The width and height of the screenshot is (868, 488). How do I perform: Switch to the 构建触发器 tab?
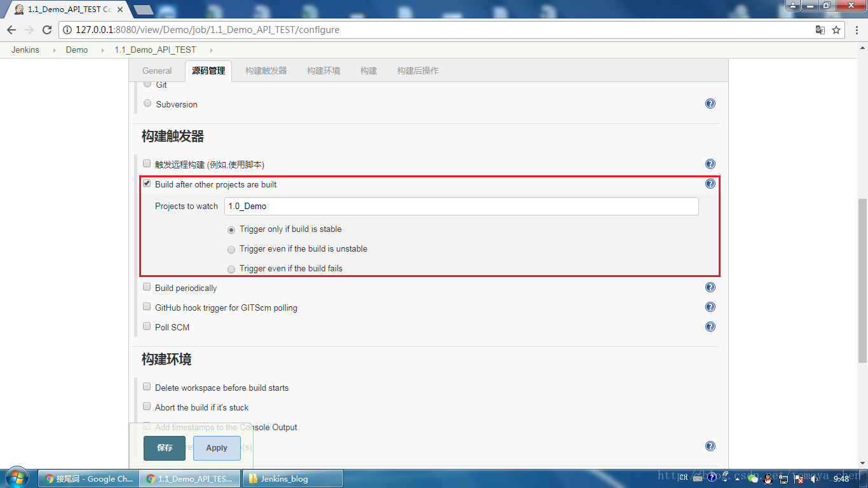pos(266,71)
